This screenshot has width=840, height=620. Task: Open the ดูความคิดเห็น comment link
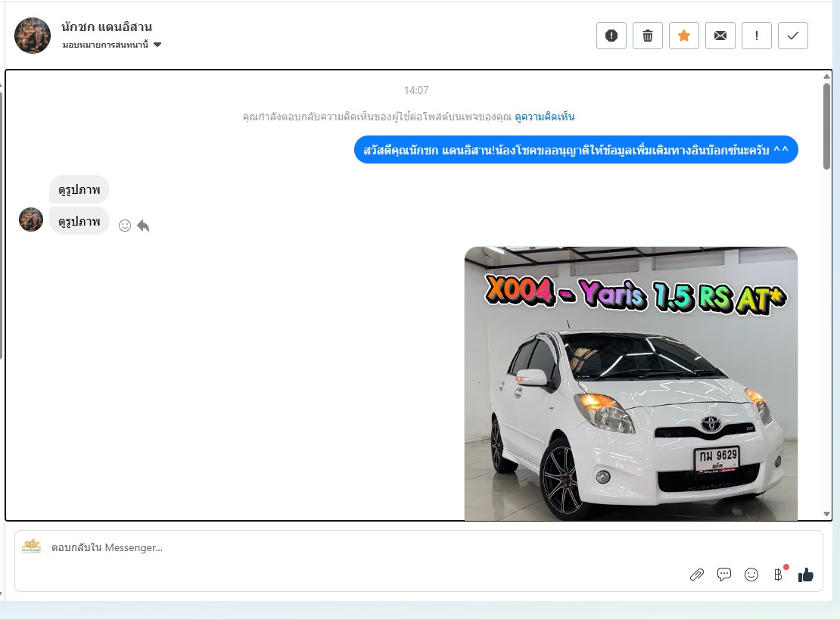(544, 117)
